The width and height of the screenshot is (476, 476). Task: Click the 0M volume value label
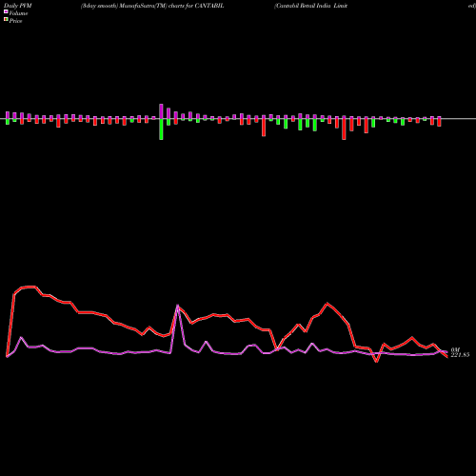click(x=455, y=350)
